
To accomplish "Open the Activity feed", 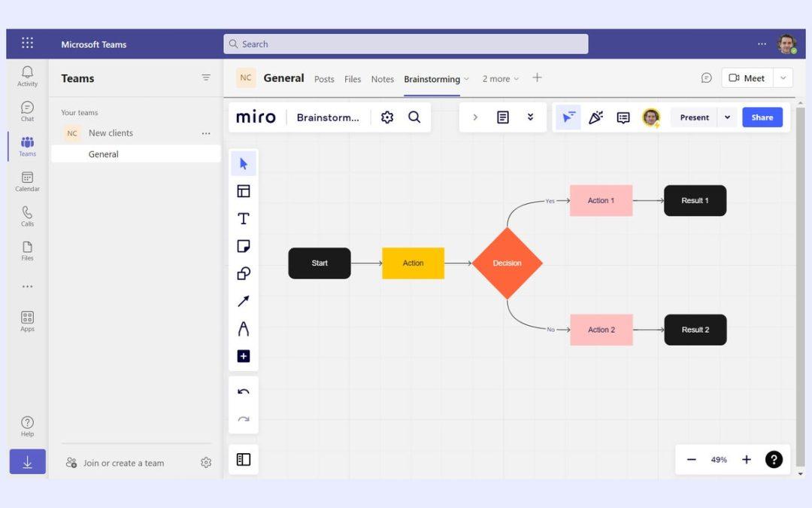I will click(28, 76).
